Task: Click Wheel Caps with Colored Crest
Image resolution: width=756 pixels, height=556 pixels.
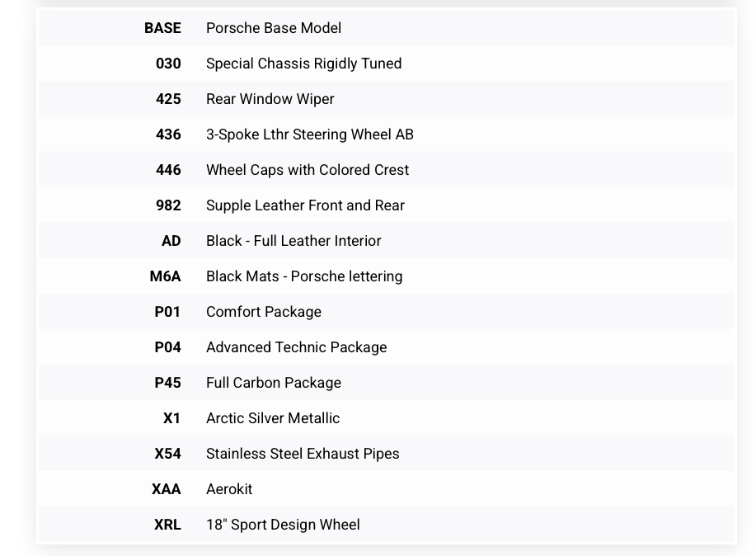Action: pyautogui.click(x=307, y=170)
